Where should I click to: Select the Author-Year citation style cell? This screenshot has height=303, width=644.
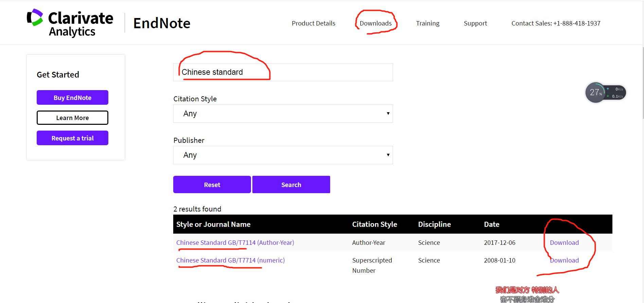(369, 242)
